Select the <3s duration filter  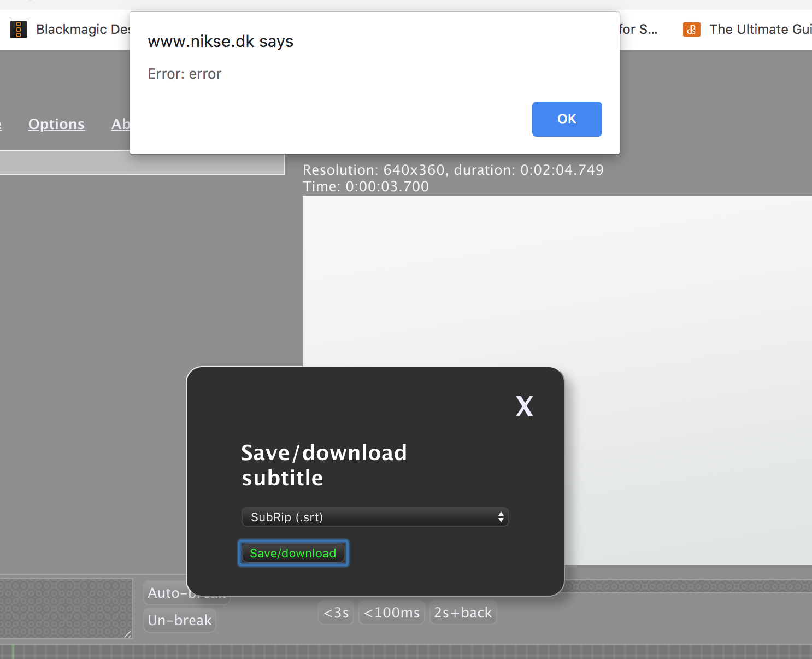pos(336,613)
